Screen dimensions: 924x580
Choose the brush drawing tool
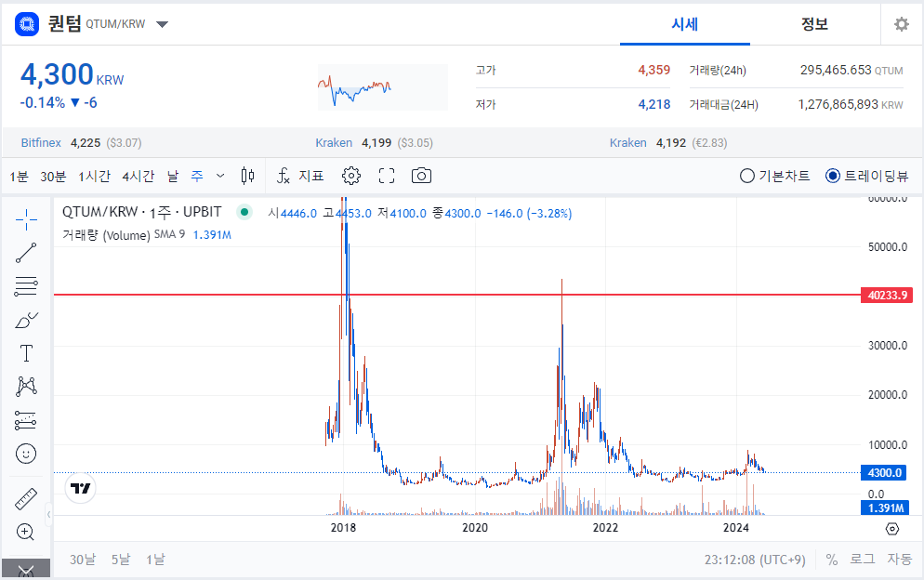click(x=26, y=320)
